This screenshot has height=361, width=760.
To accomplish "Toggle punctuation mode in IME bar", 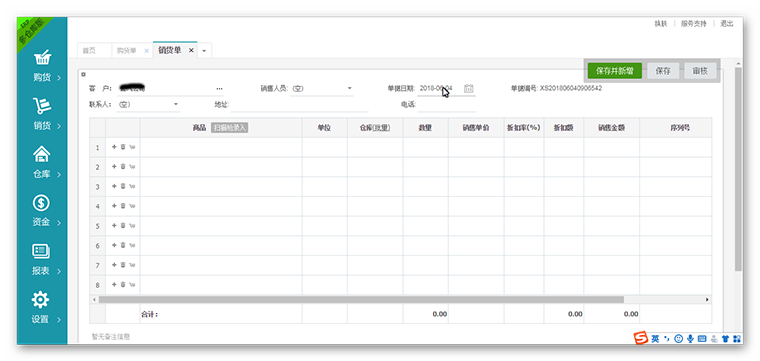I will tap(667, 339).
